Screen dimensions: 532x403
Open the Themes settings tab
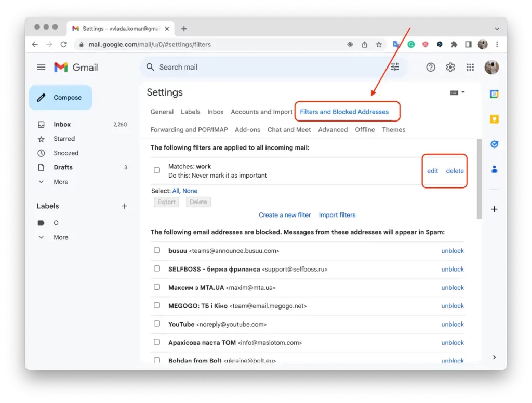pos(394,130)
